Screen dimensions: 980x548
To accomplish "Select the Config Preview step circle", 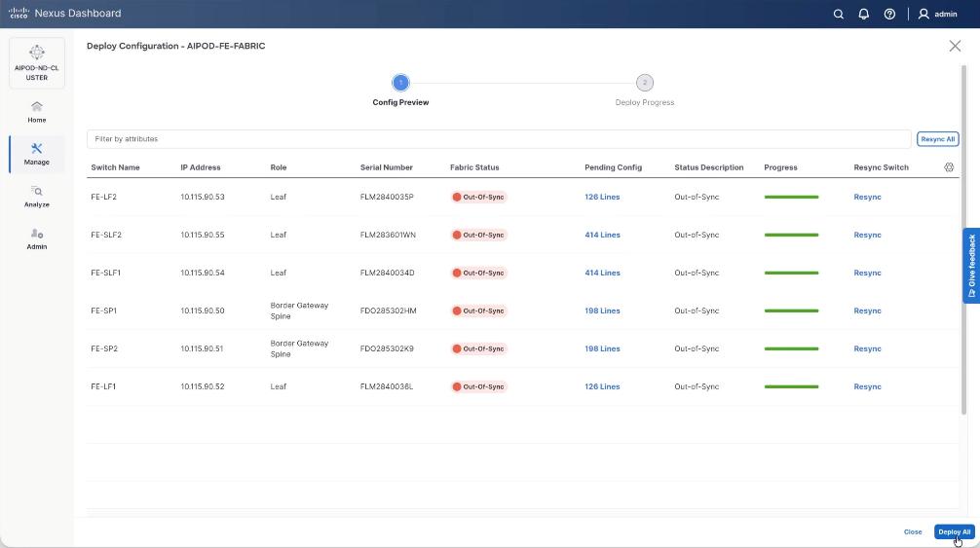I will tap(400, 83).
